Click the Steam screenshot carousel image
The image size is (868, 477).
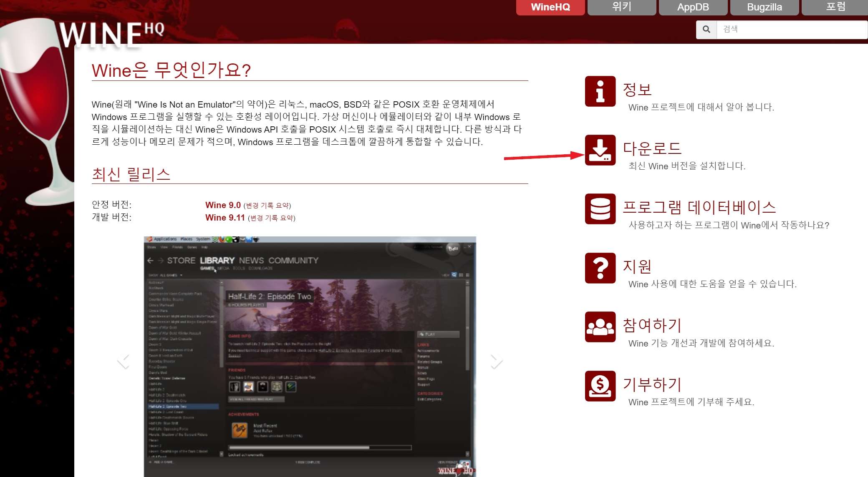[310, 357]
